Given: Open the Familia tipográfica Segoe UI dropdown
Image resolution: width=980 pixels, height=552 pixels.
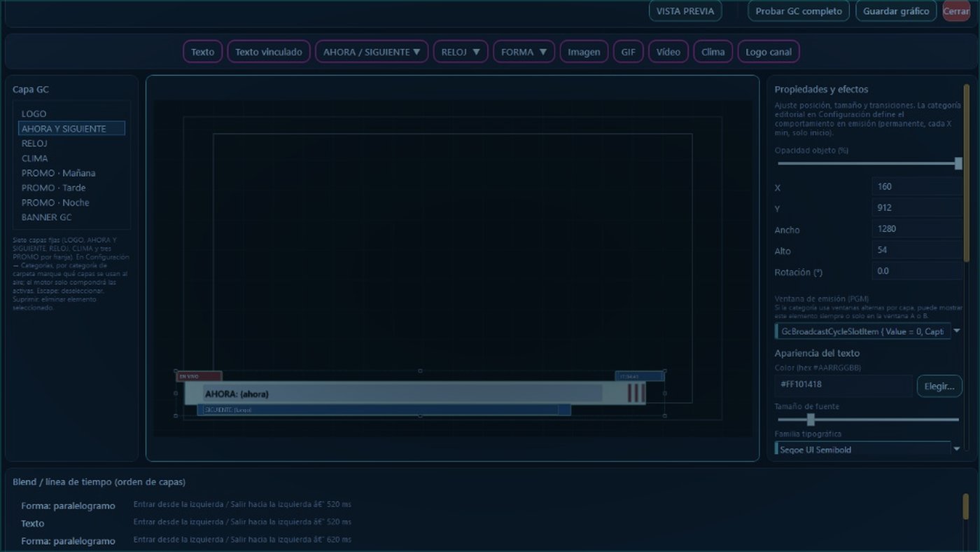Looking at the screenshot, I should pyautogui.click(x=869, y=449).
